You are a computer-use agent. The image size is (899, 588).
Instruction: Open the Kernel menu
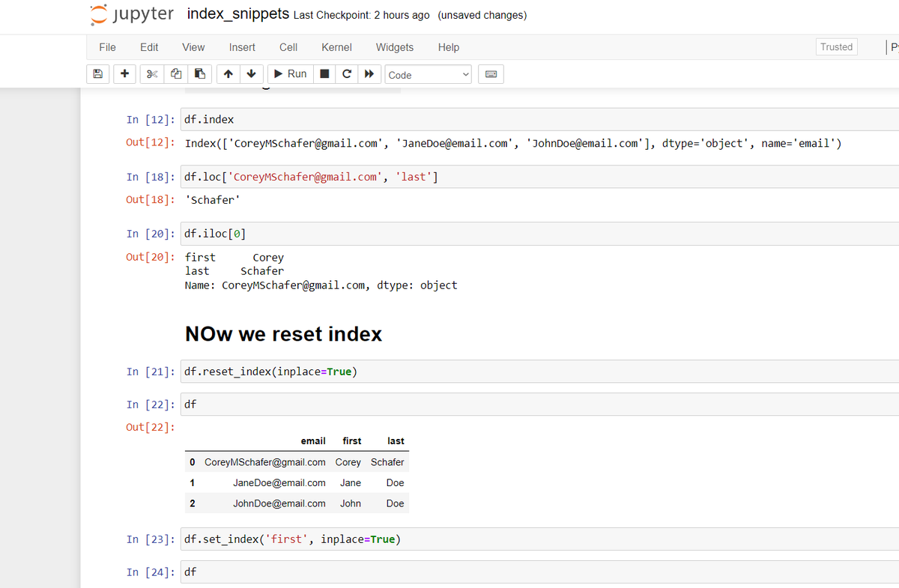336,47
